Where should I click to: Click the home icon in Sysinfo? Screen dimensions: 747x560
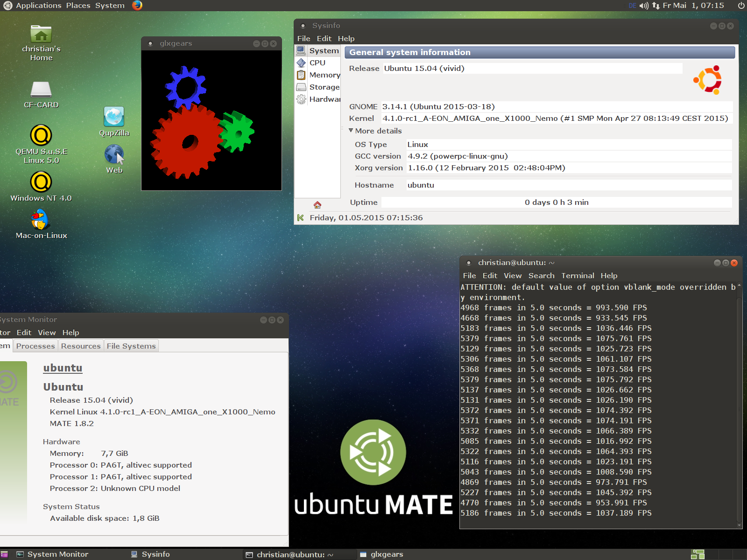click(x=317, y=205)
